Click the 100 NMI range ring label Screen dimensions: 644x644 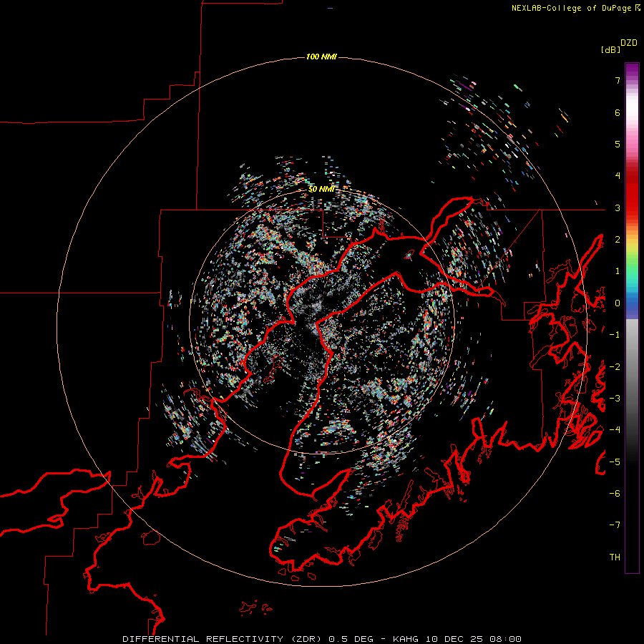[x=321, y=57]
